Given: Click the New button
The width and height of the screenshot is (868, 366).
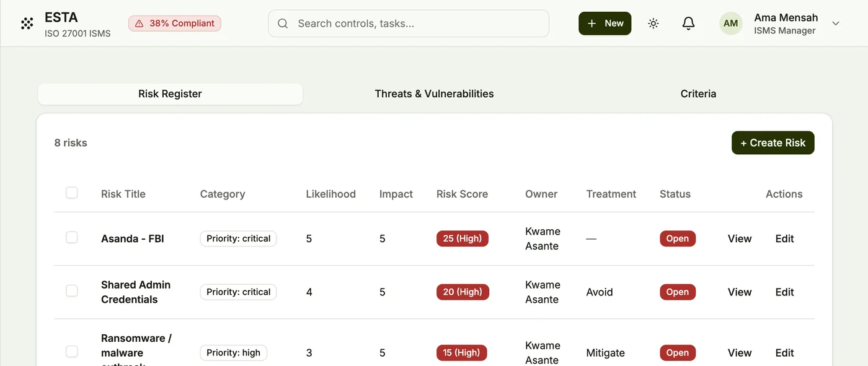Looking at the screenshot, I should click(604, 24).
